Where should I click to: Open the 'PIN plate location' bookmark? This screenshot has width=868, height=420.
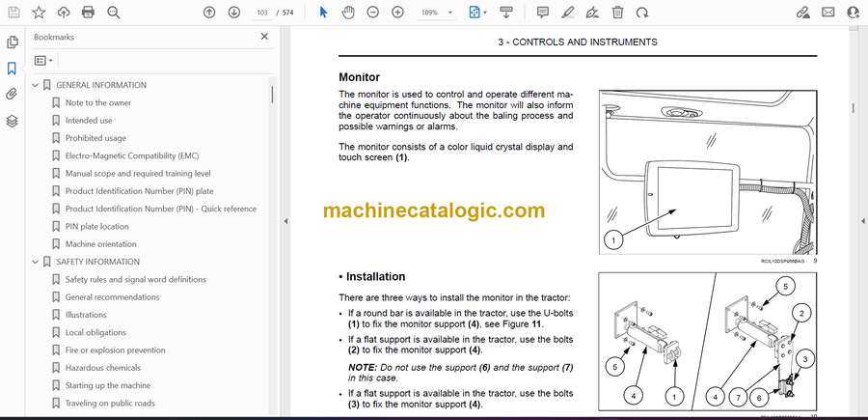[96, 227]
